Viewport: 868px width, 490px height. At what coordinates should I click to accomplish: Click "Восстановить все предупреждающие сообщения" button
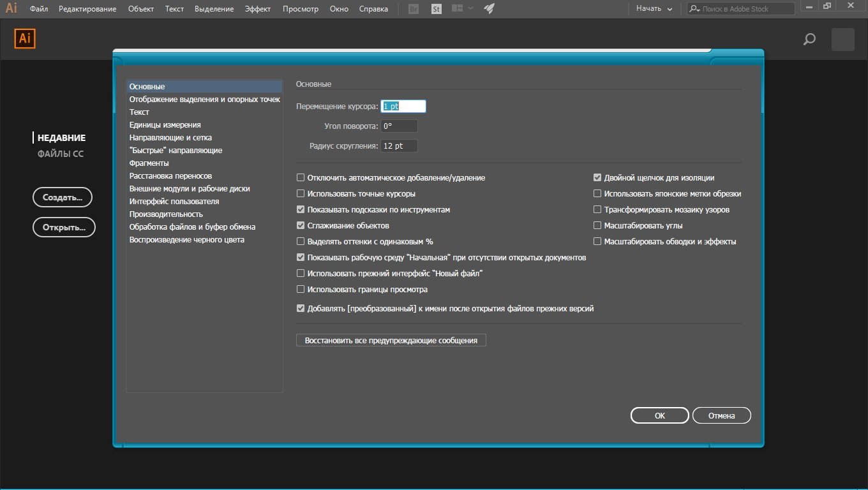391,341
